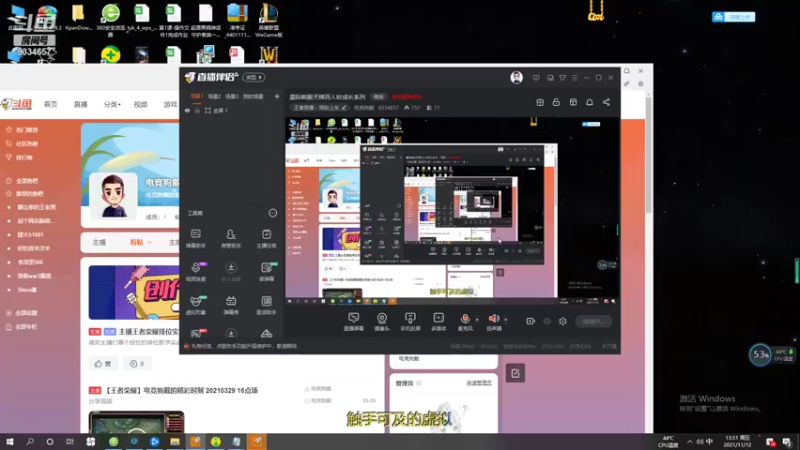Image resolution: width=800 pixels, height=450 pixels.
Task: Start recording with the record icon
Action: pos(531,321)
